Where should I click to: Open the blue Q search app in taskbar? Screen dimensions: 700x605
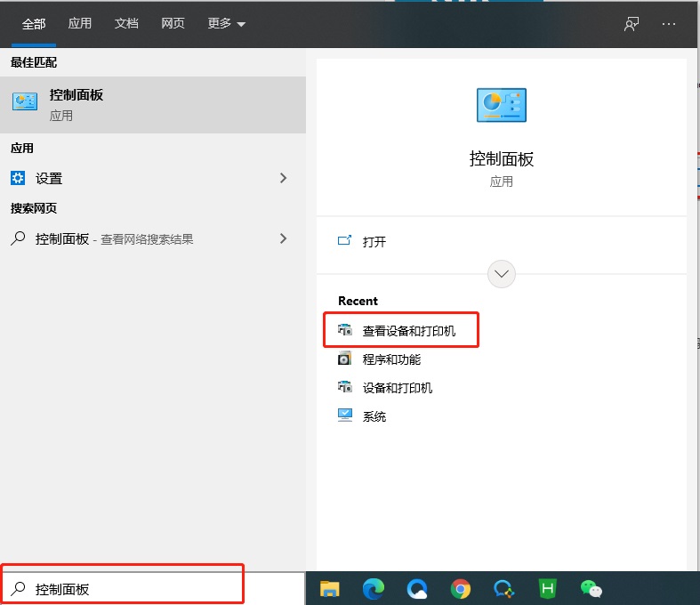(503, 589)
